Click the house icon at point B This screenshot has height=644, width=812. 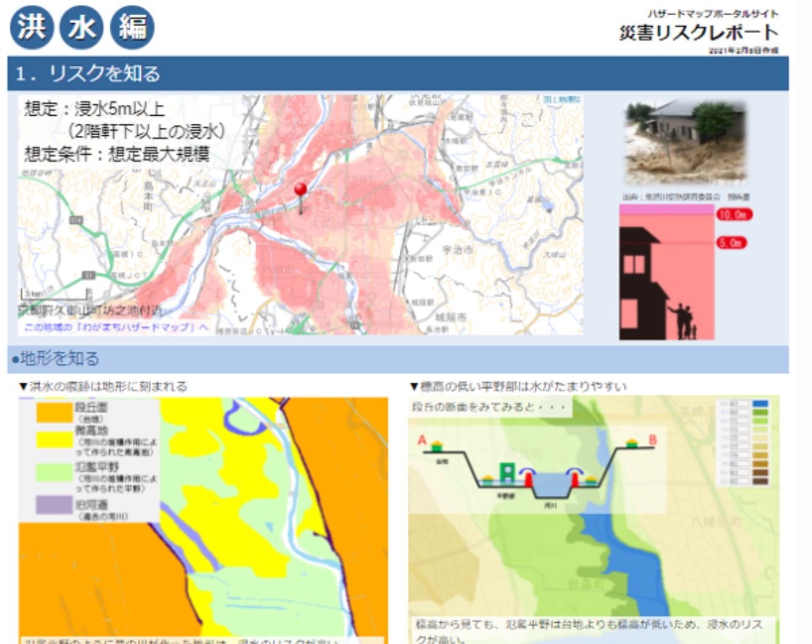click(x=632, y=443)
